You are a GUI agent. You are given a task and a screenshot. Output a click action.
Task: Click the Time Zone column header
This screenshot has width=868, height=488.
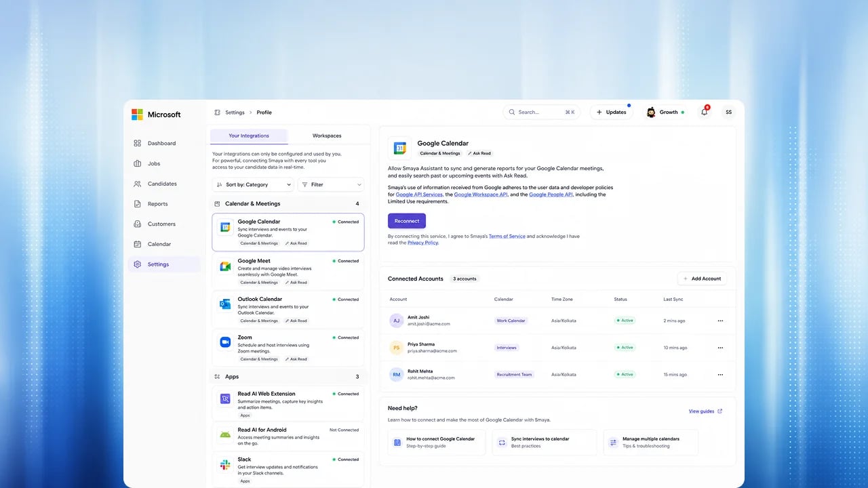point(562,299)
